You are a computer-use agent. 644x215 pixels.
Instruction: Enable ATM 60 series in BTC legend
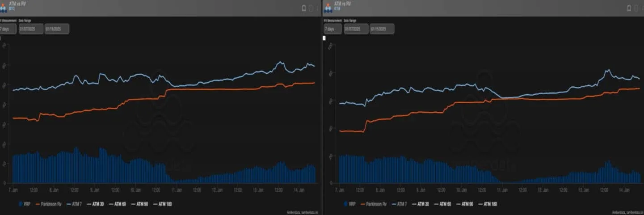(x=117, y=204)
